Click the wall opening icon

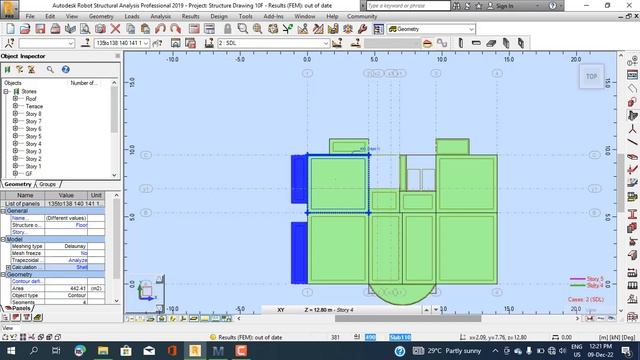(x=521, y=43)
